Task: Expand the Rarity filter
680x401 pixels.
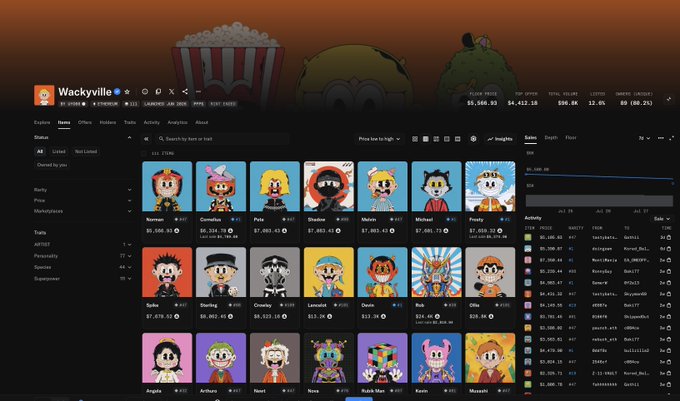Action: click(x=83, y=189)
